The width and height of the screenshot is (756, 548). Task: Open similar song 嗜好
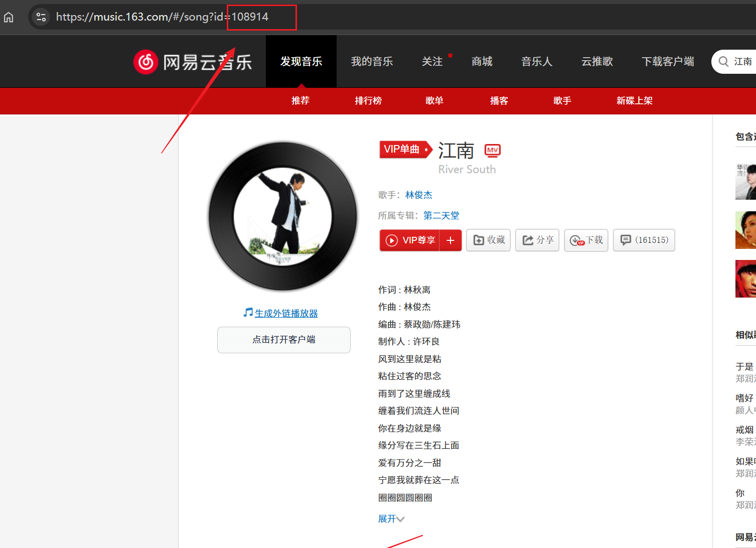(744, 398)
